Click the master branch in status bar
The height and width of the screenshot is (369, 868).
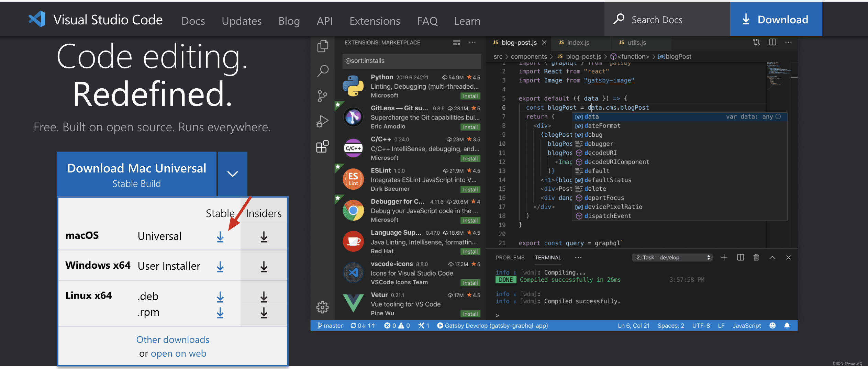[x=330, y=325]
